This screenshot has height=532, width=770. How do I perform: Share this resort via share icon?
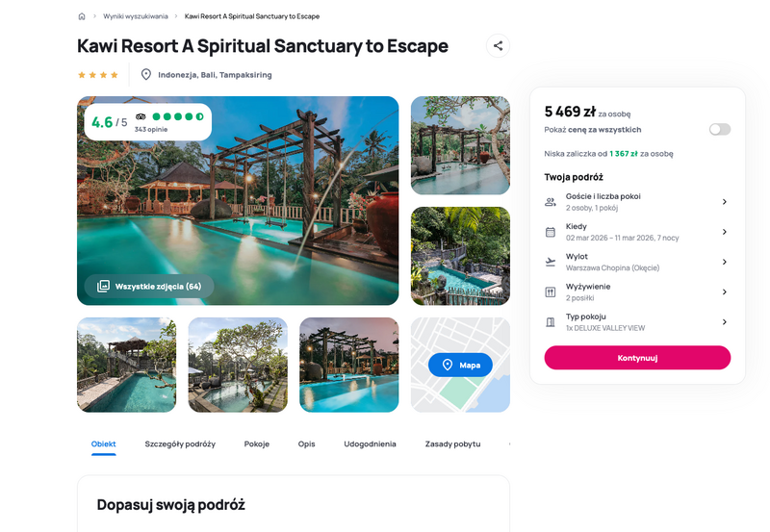(x=498, y=45)
